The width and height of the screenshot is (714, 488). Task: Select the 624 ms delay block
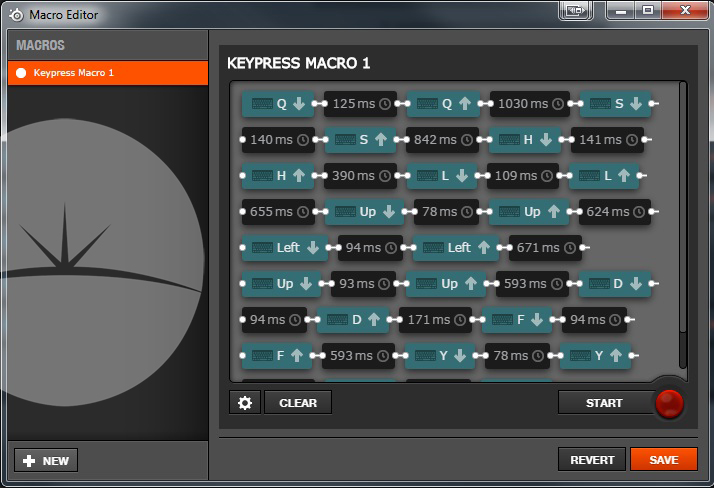tap(615, 212)
